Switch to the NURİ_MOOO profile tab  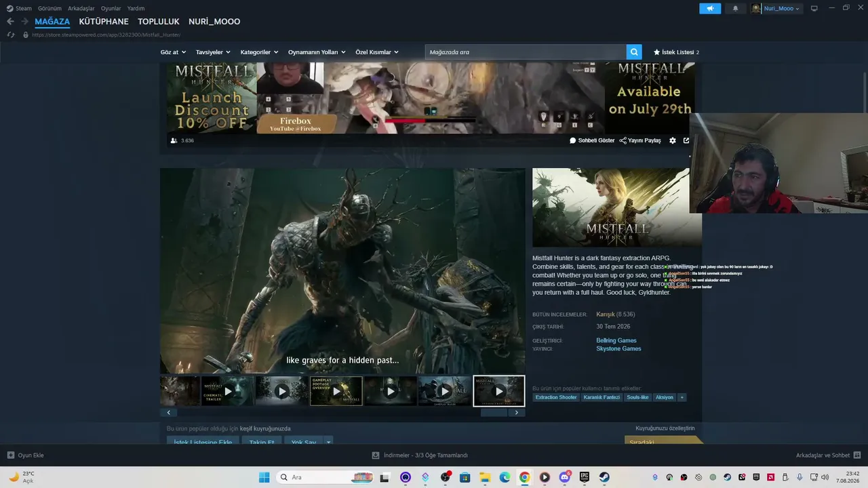(214, 22)
